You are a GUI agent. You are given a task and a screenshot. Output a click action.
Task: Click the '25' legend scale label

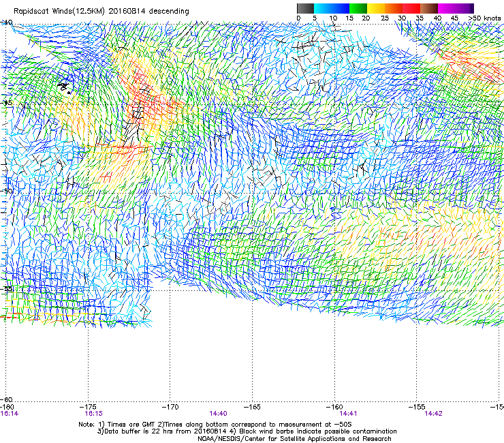(385, 18)
